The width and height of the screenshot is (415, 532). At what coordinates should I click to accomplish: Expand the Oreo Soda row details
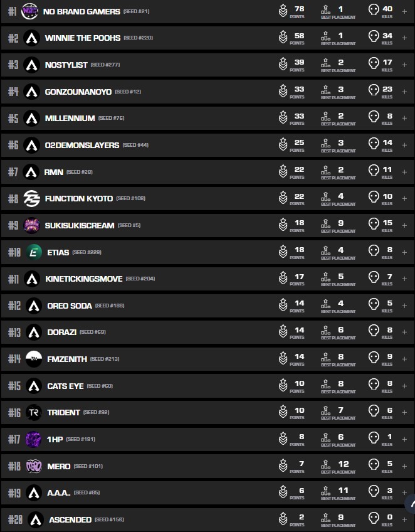click(404, 306)
